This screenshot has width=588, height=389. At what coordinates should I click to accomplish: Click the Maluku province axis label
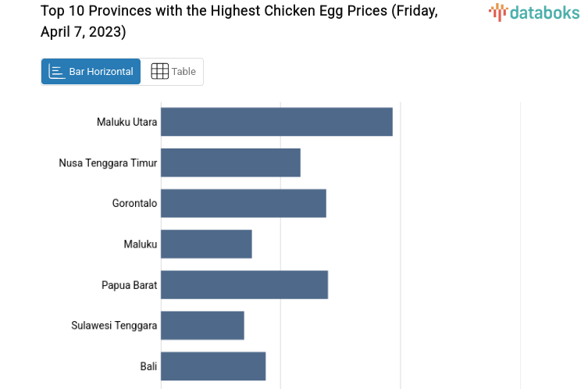point(141,244)
